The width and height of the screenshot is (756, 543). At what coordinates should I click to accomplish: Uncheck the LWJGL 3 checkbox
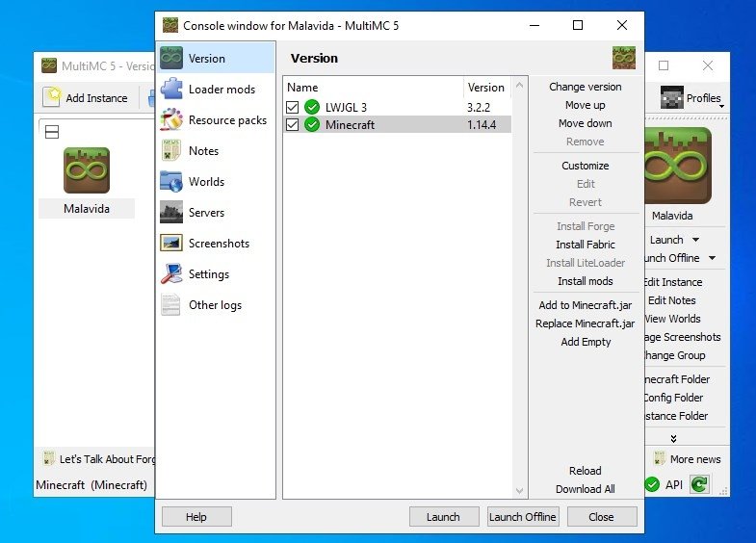(x=292, y=107)
